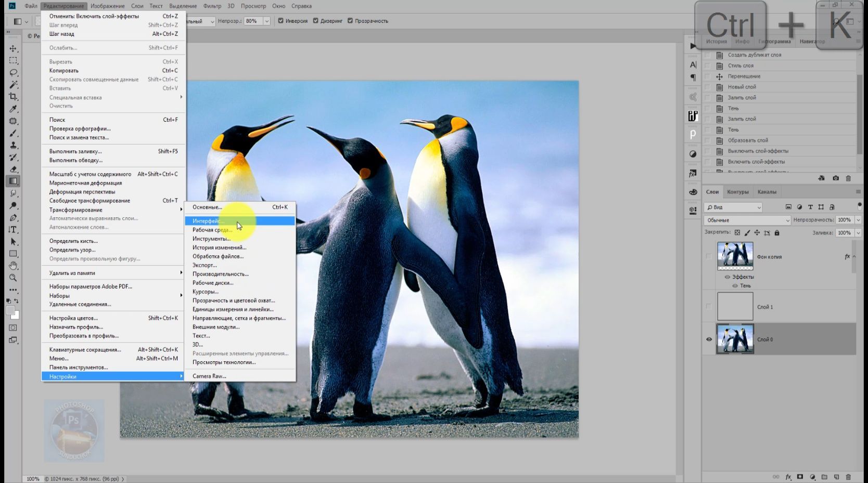Choose Производительность... preference
Screen dimensions: 868x483
(x=240, y=274)
